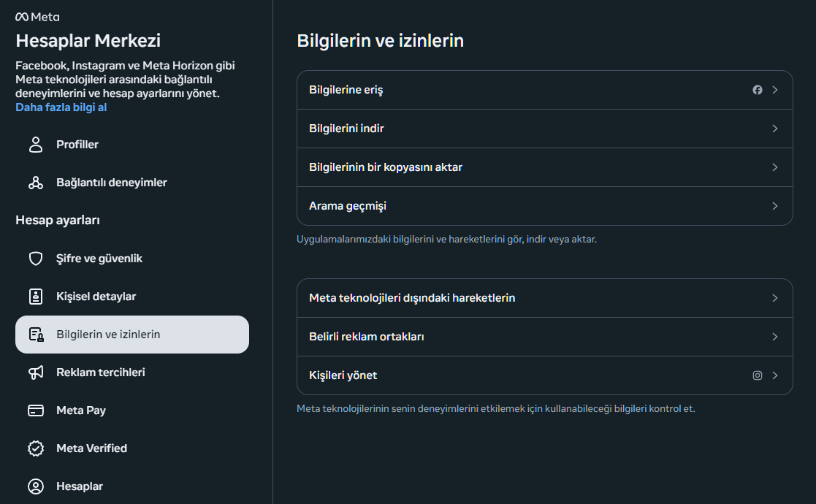Open Meta teknolojileri dışındaki hareketlerin
This screenshot has height=504, width=816.
pos(544,298)
